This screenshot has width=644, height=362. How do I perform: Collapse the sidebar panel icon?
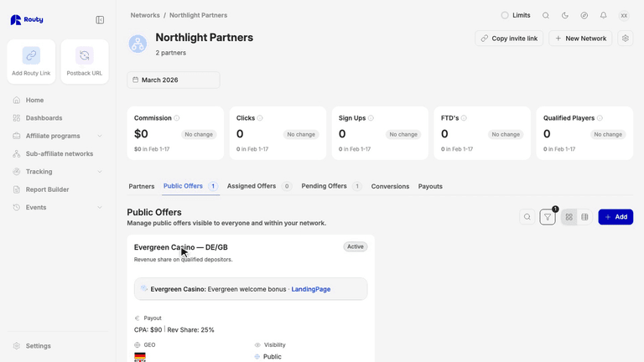(x=100, y=20)
